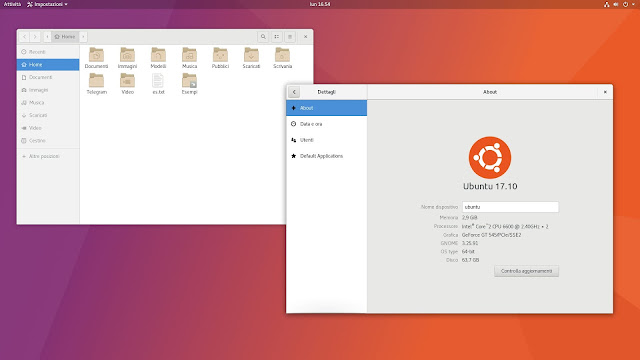Image resolution: width=640 pixels, height=360 pixels.
Task: Open Musica in Files sidebar
Action: pyautogui.click(x=48, y=102)
